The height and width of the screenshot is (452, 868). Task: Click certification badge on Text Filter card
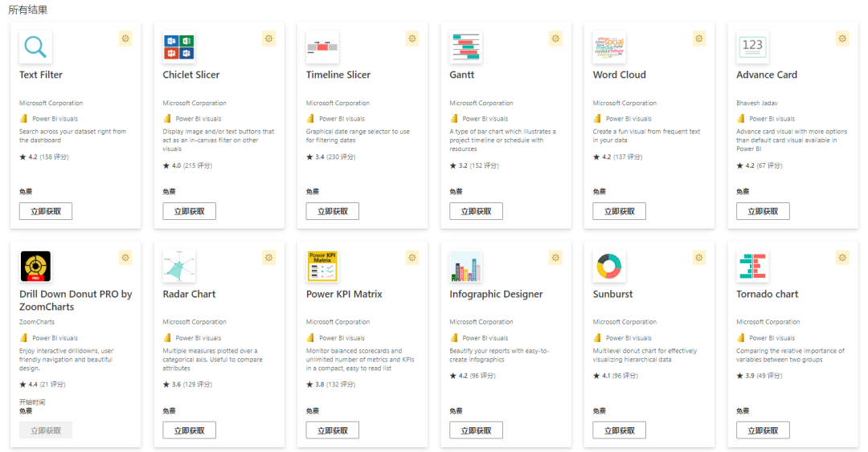point(125,39)
